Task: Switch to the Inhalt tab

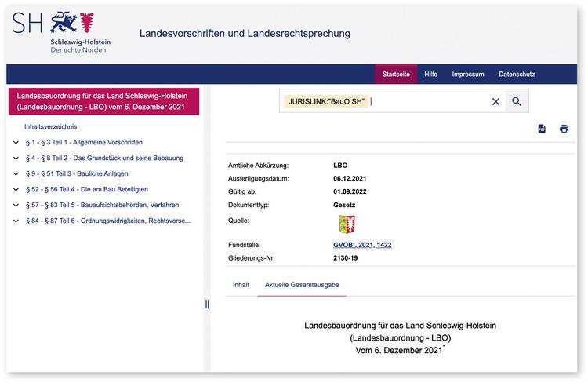Action: coord(241,284)
